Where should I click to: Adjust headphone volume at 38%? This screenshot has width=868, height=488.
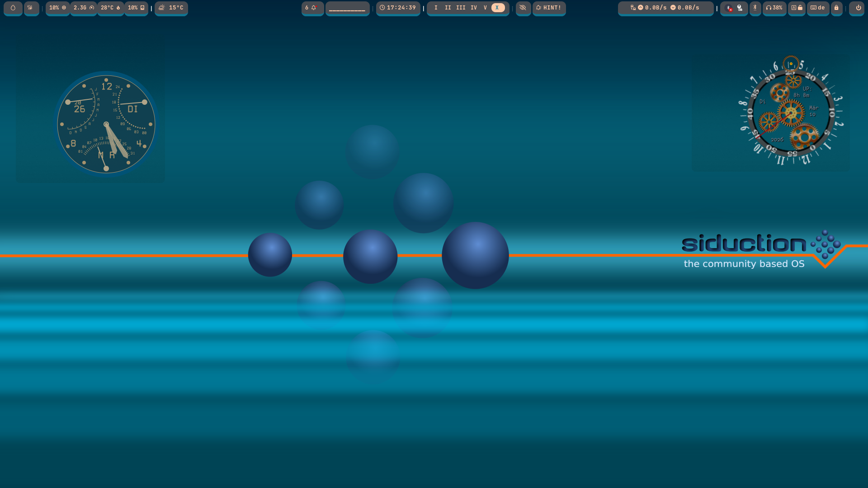[774, 8]
